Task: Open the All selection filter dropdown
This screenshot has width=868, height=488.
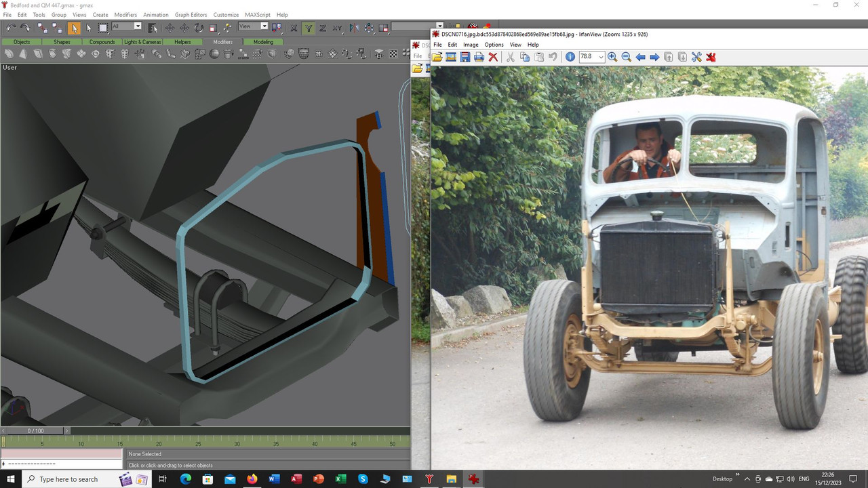Action: (x=127, y=26)
